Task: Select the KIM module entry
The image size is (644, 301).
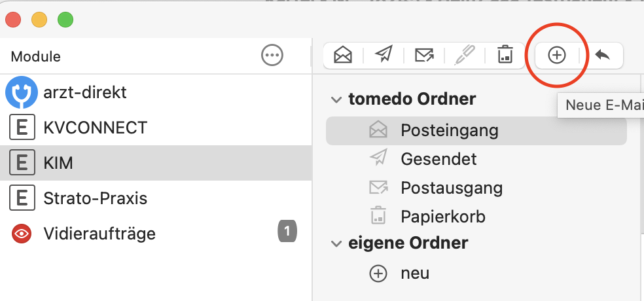Action: (x=156, y=163)
